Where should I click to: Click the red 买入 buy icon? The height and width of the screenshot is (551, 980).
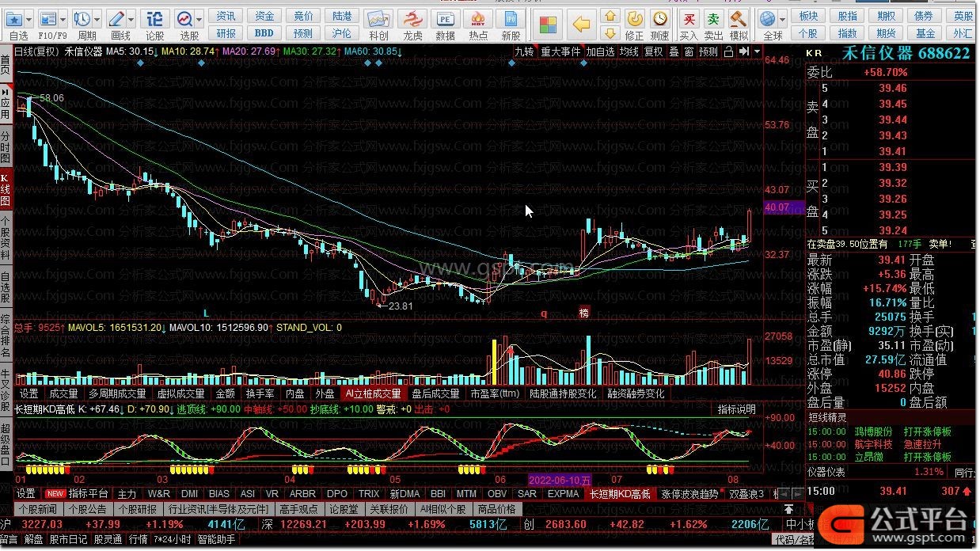(x=689, y=18)
